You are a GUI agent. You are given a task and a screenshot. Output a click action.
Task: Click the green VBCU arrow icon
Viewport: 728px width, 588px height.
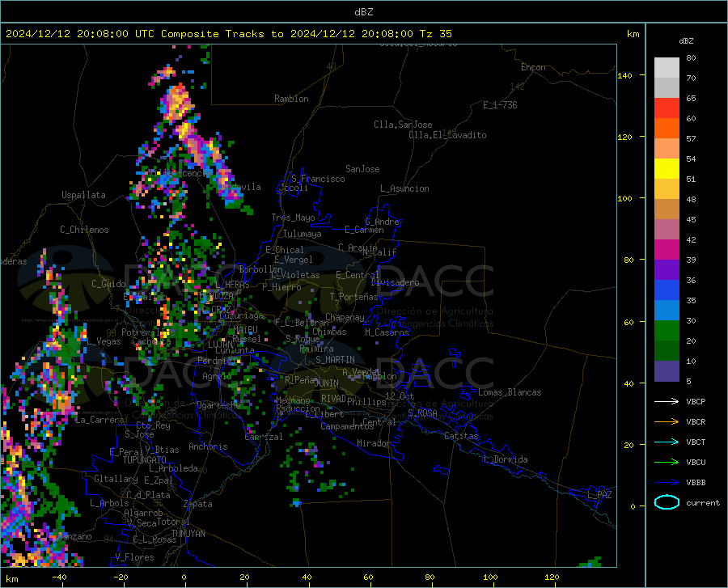pos(667,463)
